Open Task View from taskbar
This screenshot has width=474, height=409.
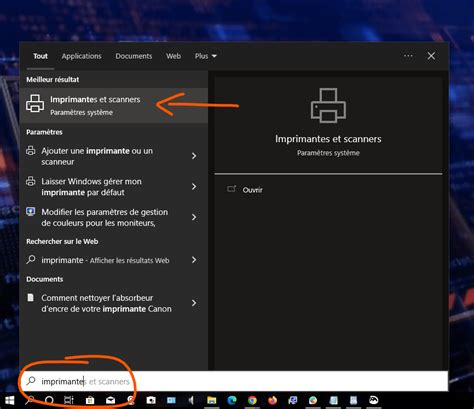pyautogui.click(x=69, y=400)
